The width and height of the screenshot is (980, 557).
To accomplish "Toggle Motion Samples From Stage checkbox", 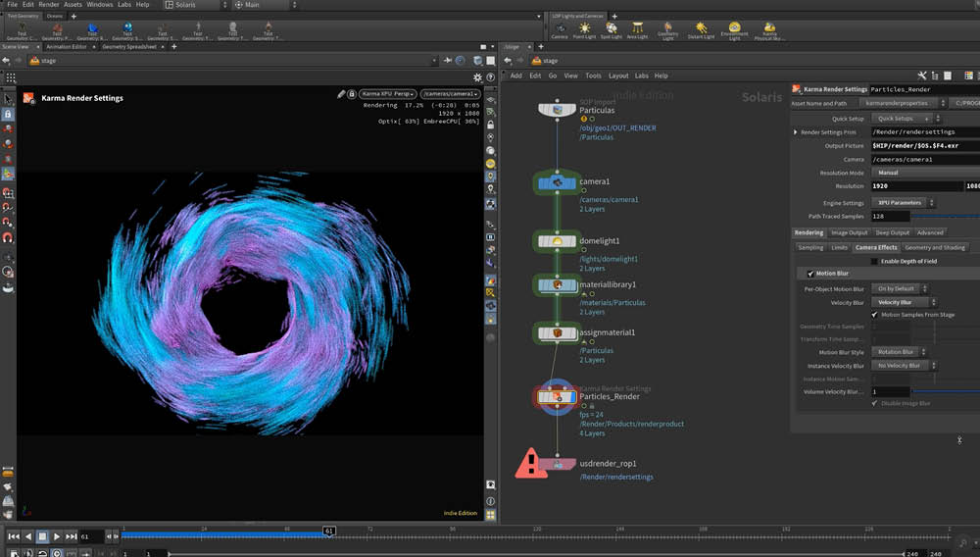I will point(874,315).
